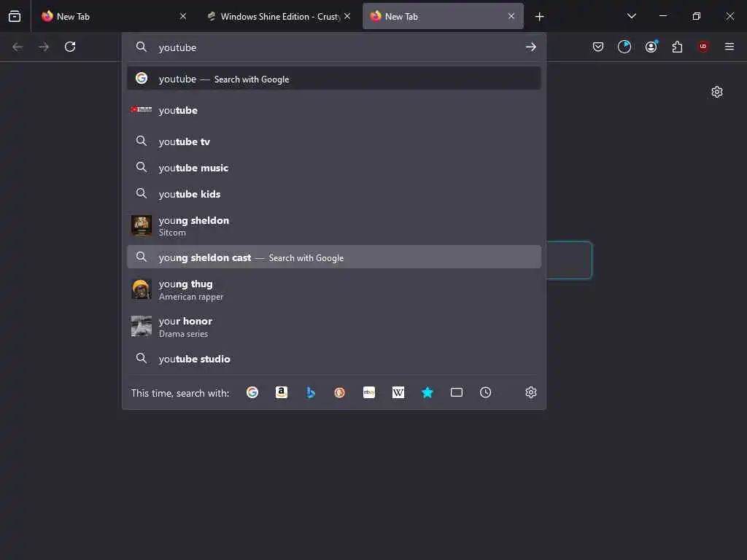Click the young thug thumbnail image
747x560 pixels.
coord(142,289)
